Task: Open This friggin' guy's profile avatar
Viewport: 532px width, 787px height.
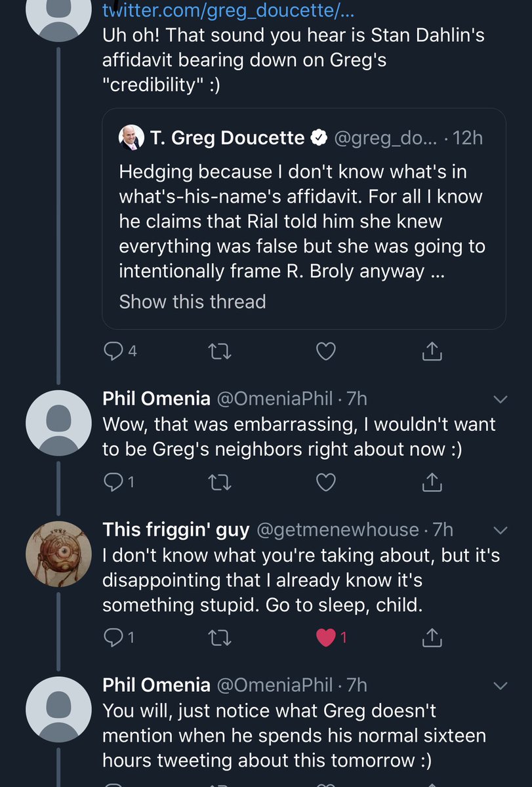Action: pos(58,555)
